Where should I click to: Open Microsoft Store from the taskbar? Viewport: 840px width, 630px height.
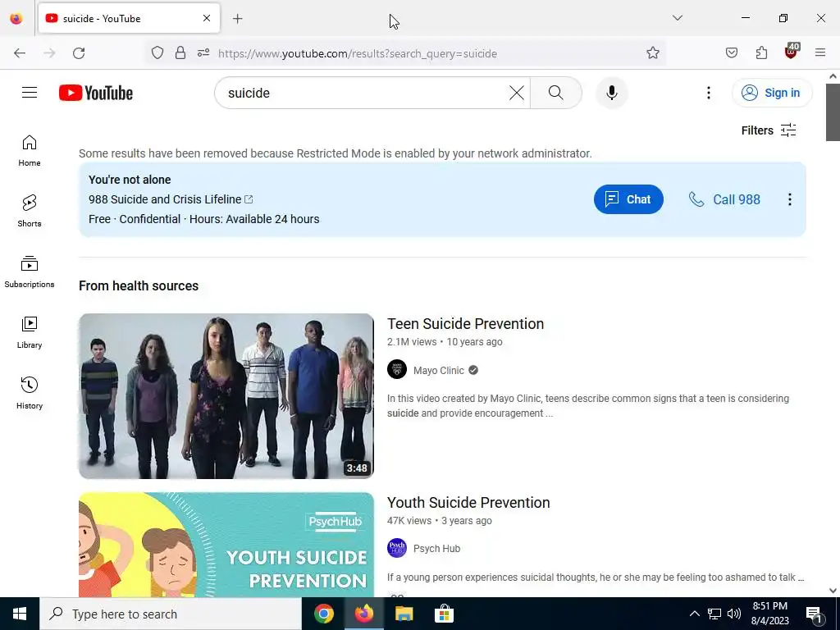(x=444, y=614)
